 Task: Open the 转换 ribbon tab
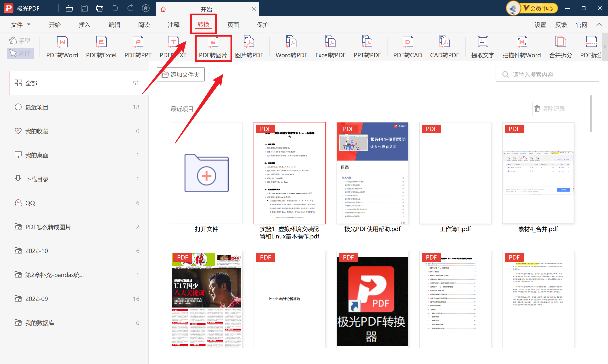pos(203,24)
